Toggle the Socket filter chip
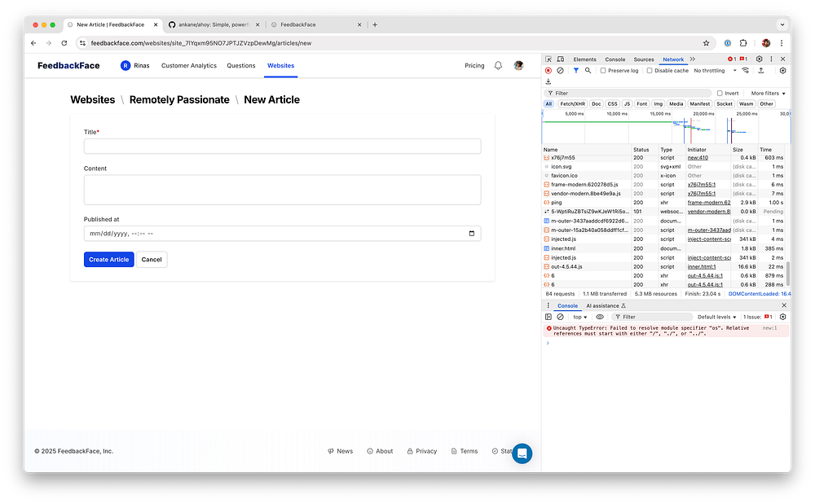This screenshot has height=504, width=815. [724, 103]
